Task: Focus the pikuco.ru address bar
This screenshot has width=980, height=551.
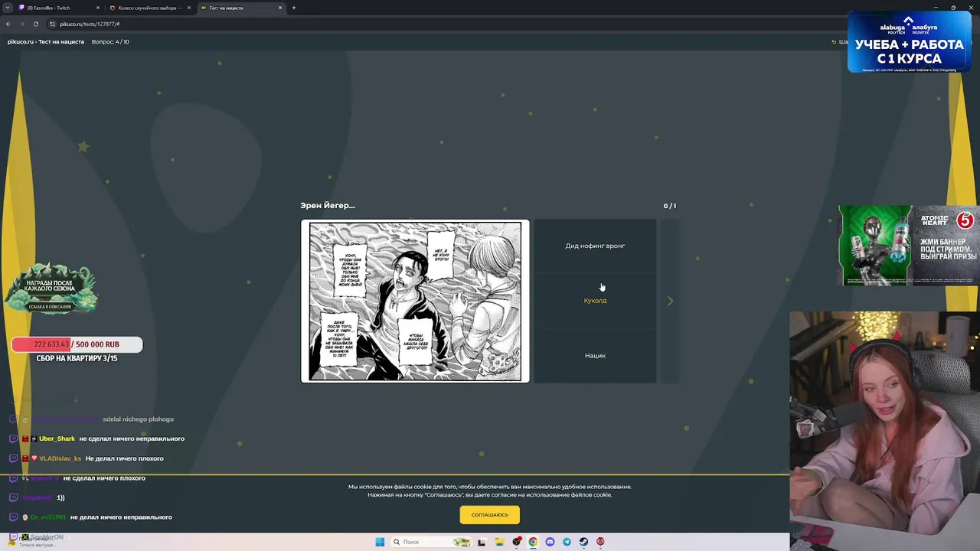Action: (444, 24)
